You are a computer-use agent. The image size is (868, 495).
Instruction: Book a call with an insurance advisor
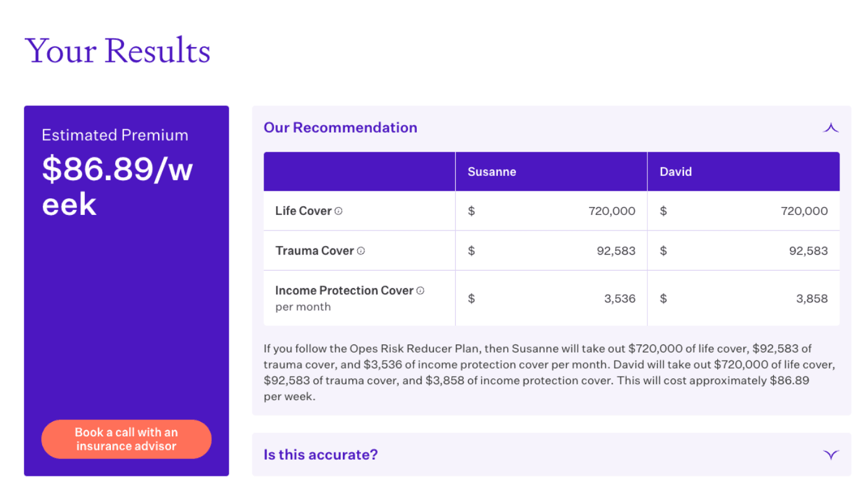tap(126, 439)
